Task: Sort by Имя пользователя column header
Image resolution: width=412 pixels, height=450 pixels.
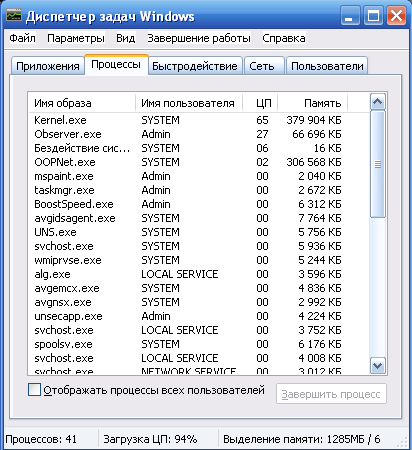Action: coord(189,103)
